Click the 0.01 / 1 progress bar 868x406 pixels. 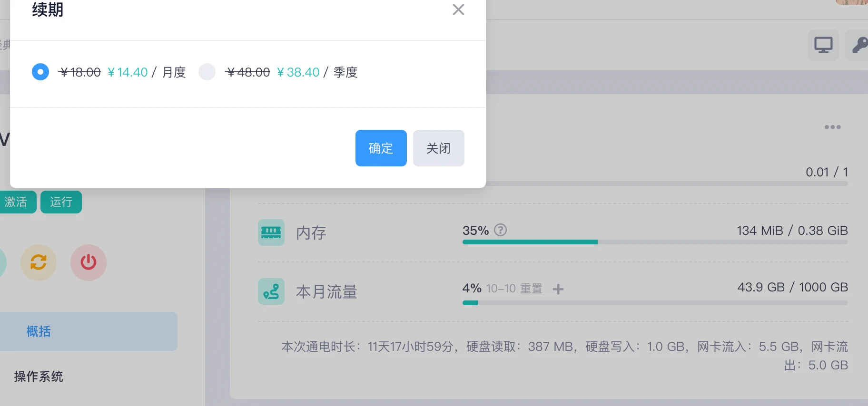(666, 184)
